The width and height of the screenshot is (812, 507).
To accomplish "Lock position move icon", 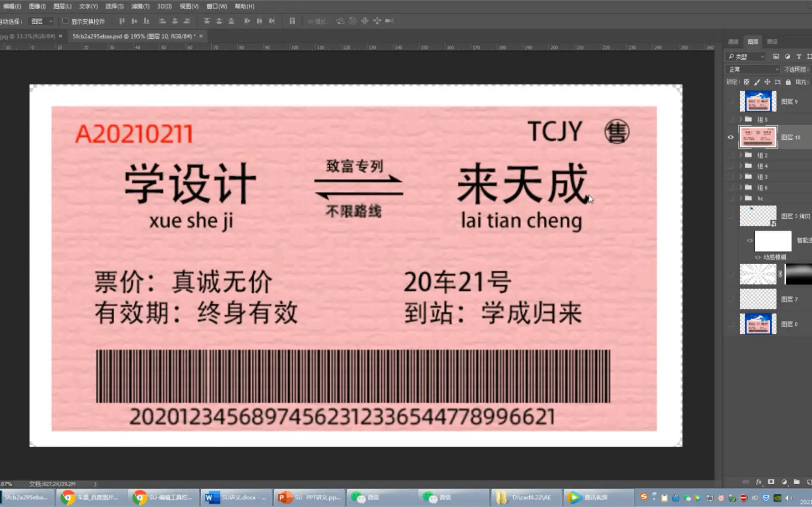I will pos(767,82).
